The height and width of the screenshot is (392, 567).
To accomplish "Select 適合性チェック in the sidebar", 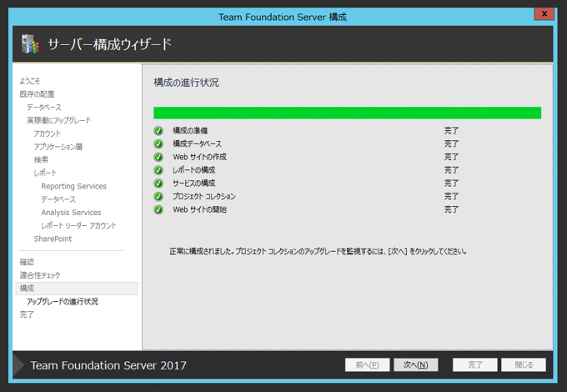I will (x=40, y=275).
